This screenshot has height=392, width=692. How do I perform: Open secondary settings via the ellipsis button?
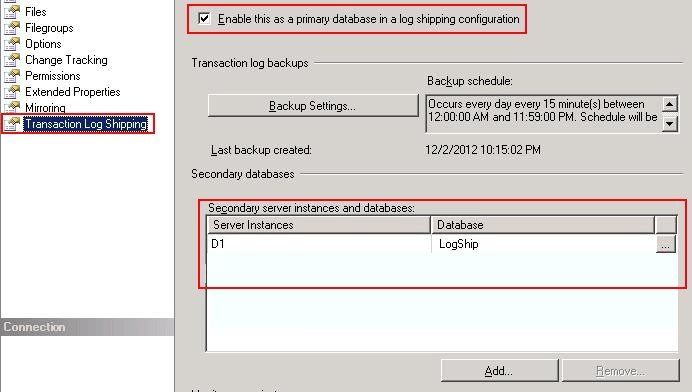coord(666,244)
